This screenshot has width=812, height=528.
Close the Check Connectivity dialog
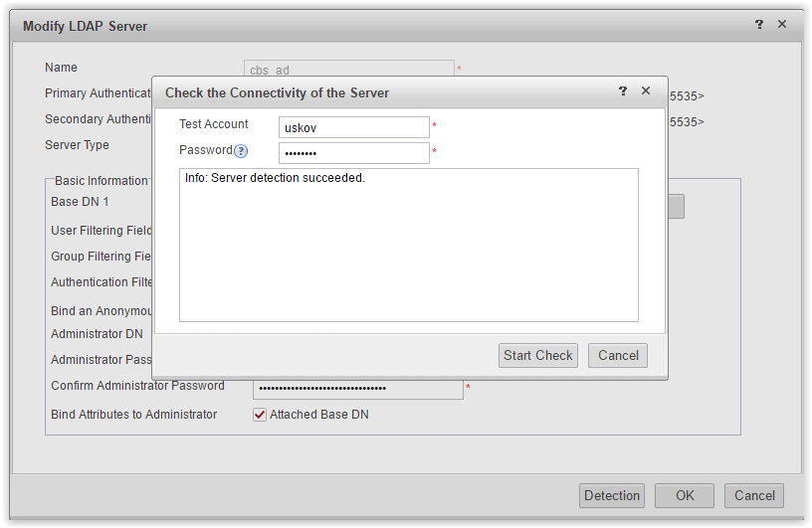(x=645, y=91)
